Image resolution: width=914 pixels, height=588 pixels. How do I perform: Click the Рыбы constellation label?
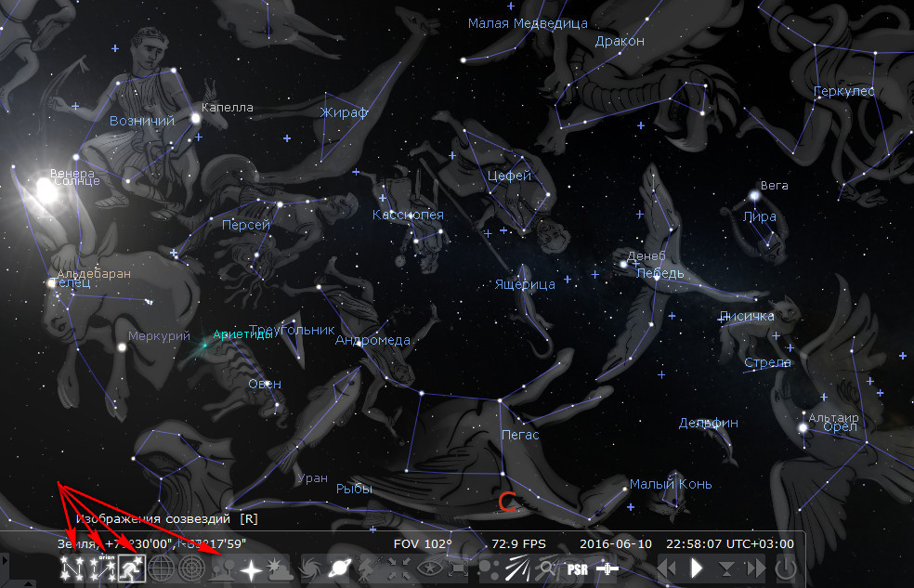(354, 489)
